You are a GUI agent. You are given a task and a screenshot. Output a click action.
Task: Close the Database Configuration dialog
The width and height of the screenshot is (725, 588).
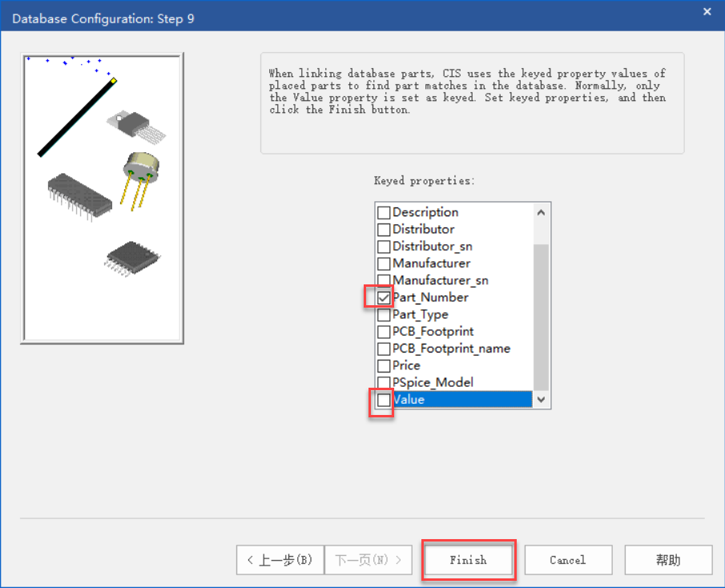[706, 11]
